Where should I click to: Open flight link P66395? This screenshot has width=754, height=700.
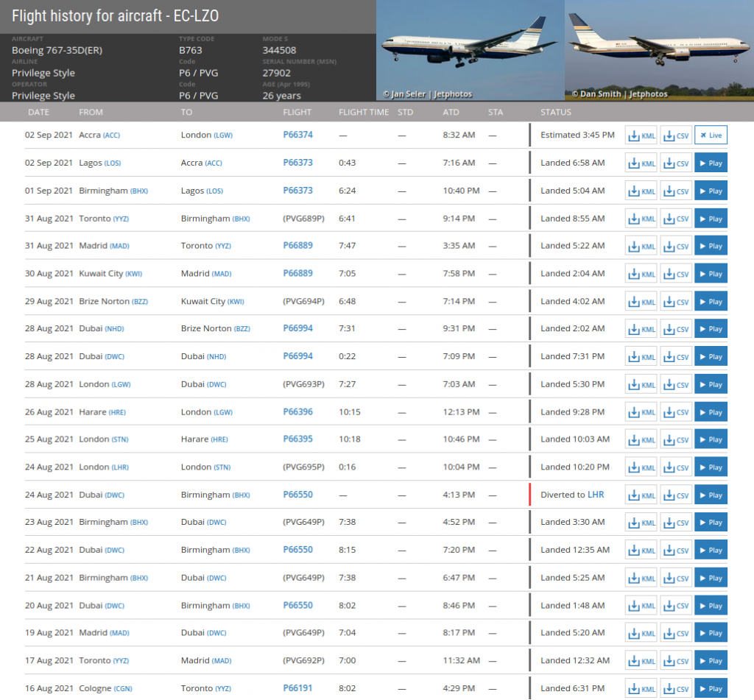297,439
